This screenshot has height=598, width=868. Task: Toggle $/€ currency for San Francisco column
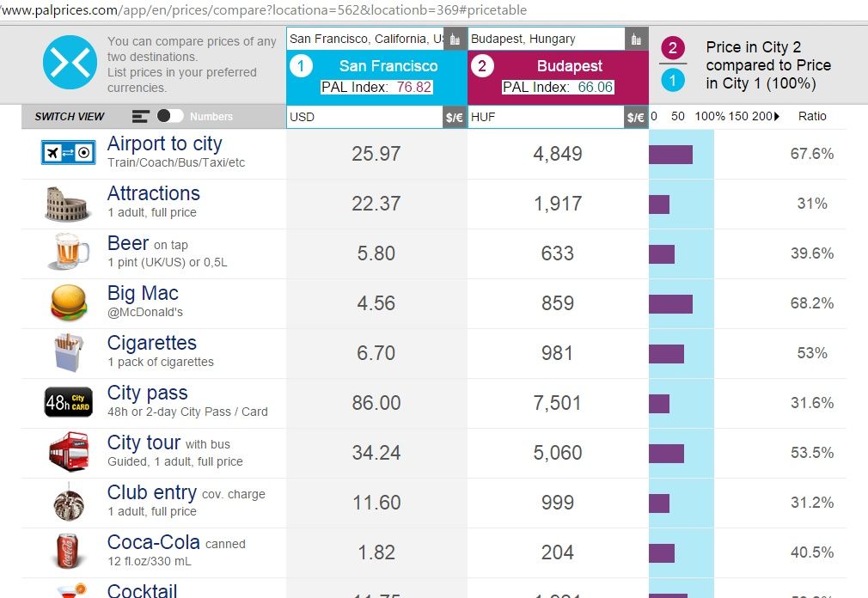pos(455,117)
